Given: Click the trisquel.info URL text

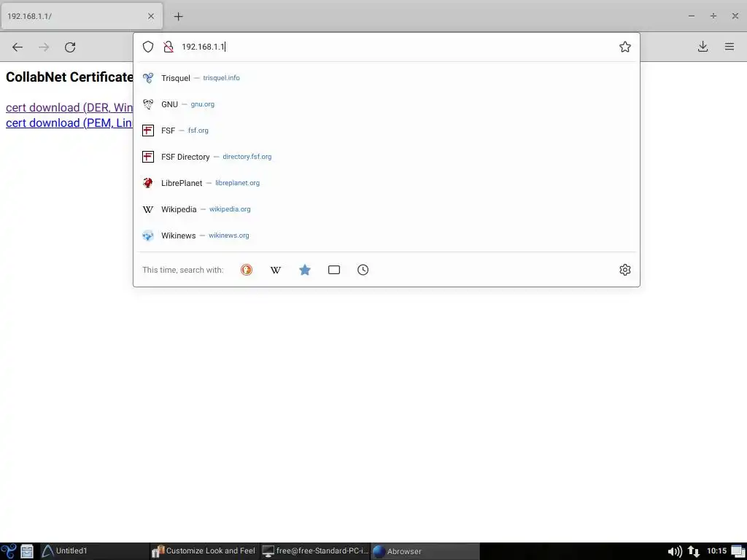Looking at the screenshot, I should (x=222, y=77).
